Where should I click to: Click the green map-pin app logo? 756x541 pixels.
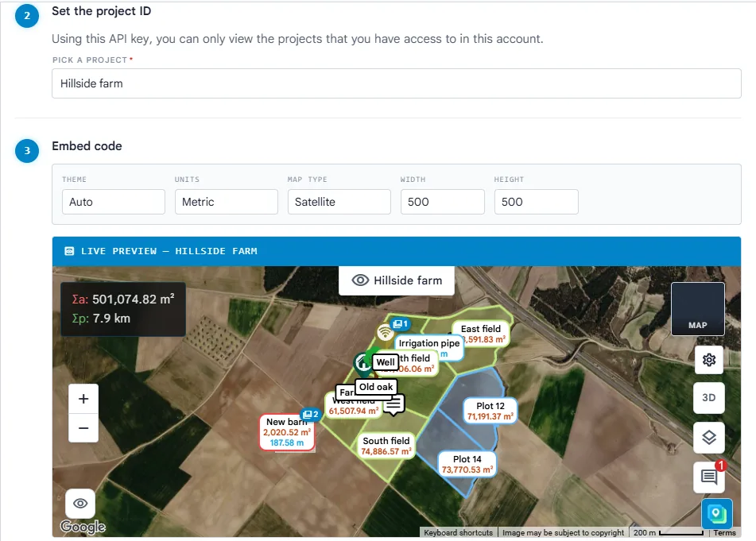tap(716, 513)
